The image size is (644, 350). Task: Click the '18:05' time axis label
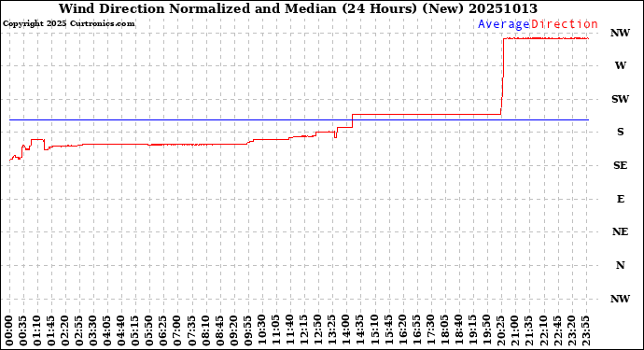pyautogui.click(x=444, y=330)
